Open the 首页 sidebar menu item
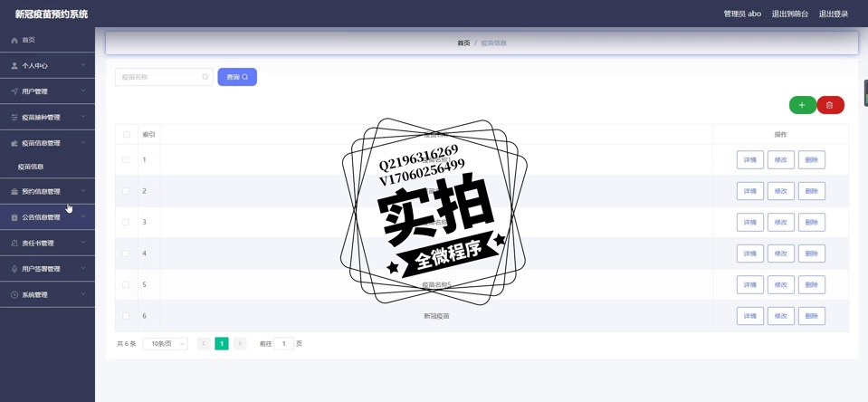 [47, 40]
